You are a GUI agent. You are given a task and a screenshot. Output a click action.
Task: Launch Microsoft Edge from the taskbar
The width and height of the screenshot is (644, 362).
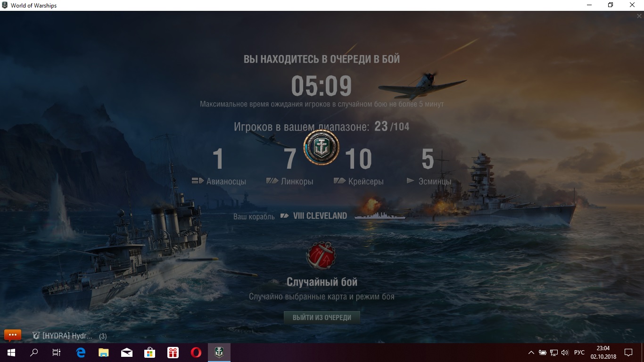pyautogui.click(x=81, y=352)
